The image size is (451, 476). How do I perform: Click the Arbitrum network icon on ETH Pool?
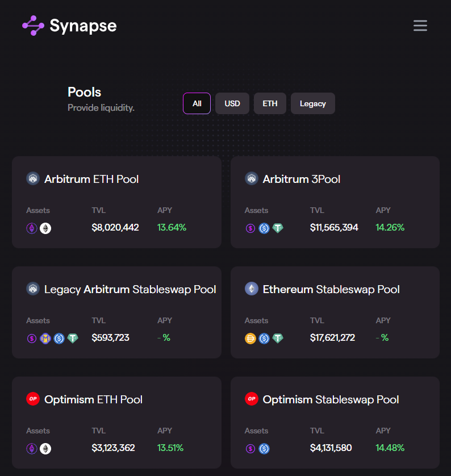(x=33, y=179)
